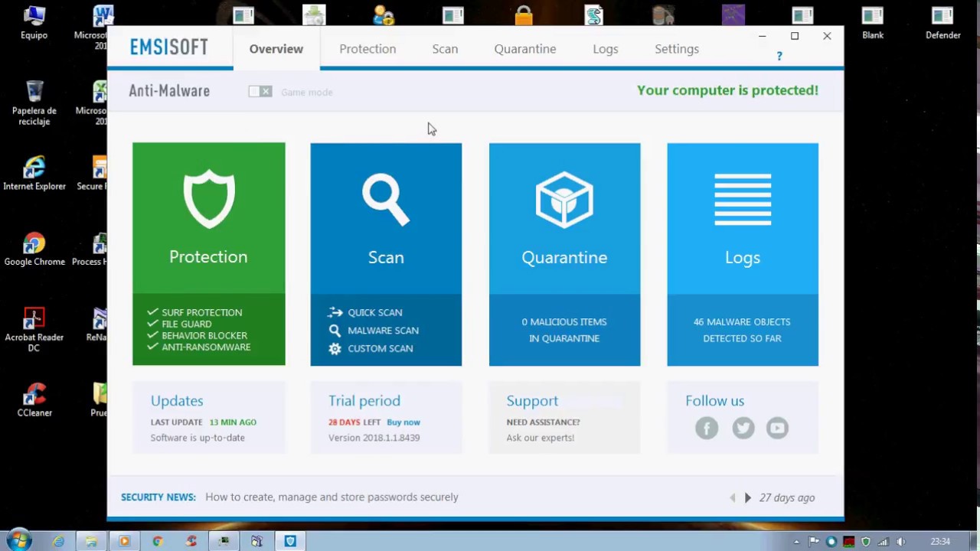Click the Buy now link
The image size is (980, 551).
coord(403,422)
